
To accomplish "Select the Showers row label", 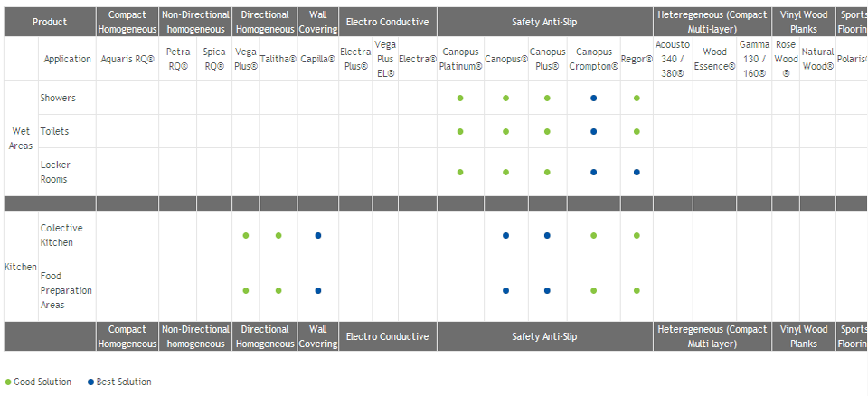I will (58, 98).
